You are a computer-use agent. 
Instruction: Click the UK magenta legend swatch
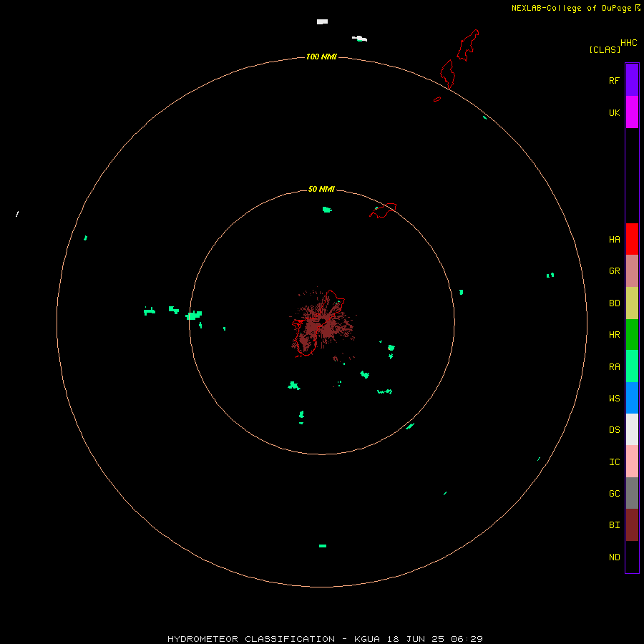coord(632,112)
